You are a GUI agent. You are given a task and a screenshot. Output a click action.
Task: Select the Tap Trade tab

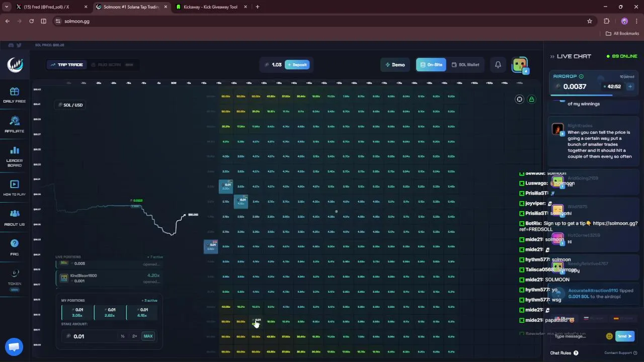click(x=67, y=65)
